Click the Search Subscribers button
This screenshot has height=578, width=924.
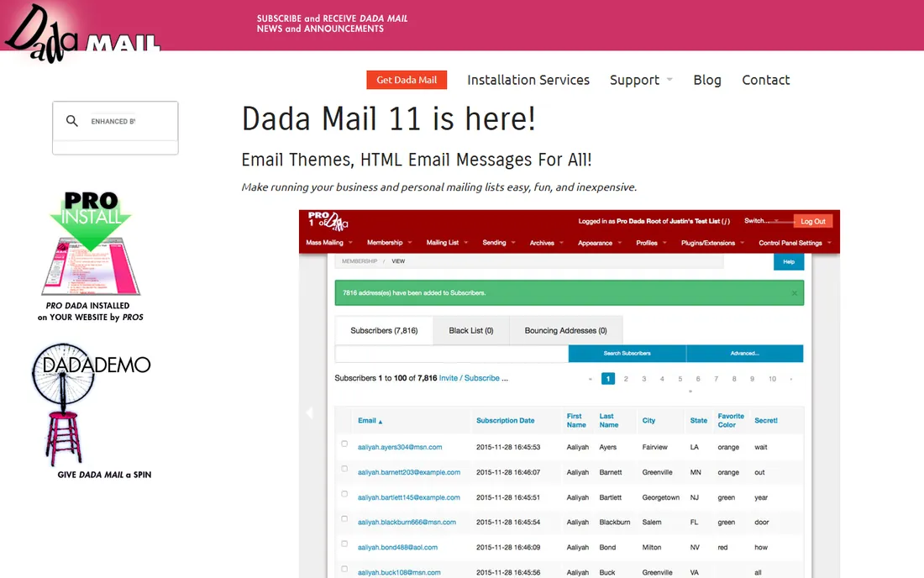pos(627,354)
